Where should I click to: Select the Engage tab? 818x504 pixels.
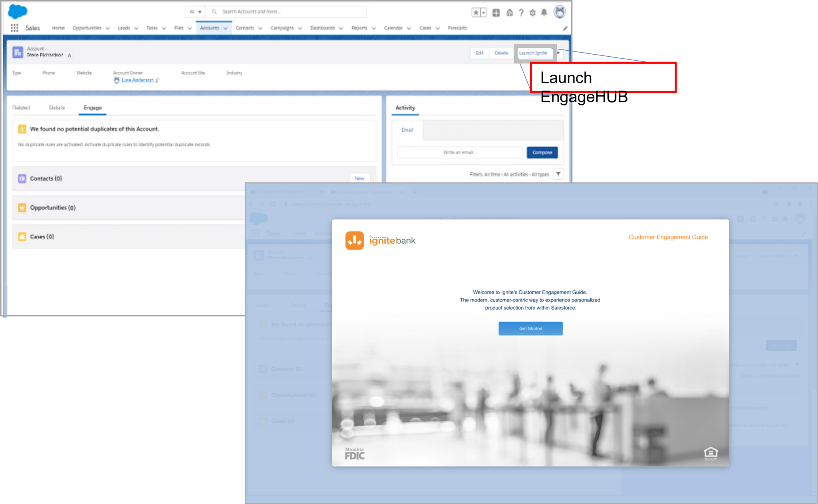92,107
